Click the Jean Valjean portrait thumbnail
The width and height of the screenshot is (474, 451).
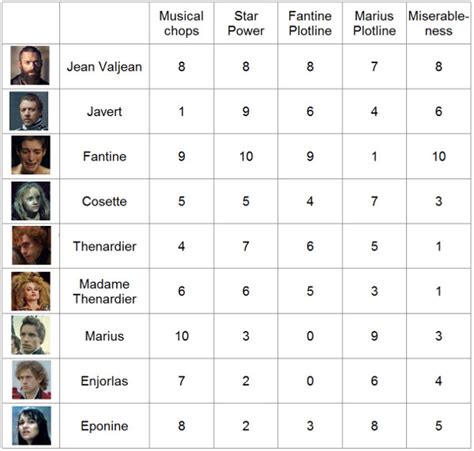point(30,65)
